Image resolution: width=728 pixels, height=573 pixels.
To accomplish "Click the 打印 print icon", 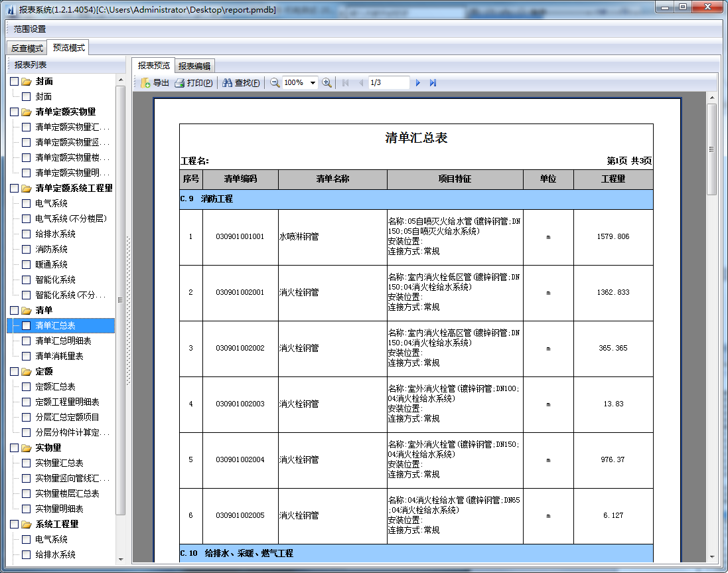I will coord(179,83).
